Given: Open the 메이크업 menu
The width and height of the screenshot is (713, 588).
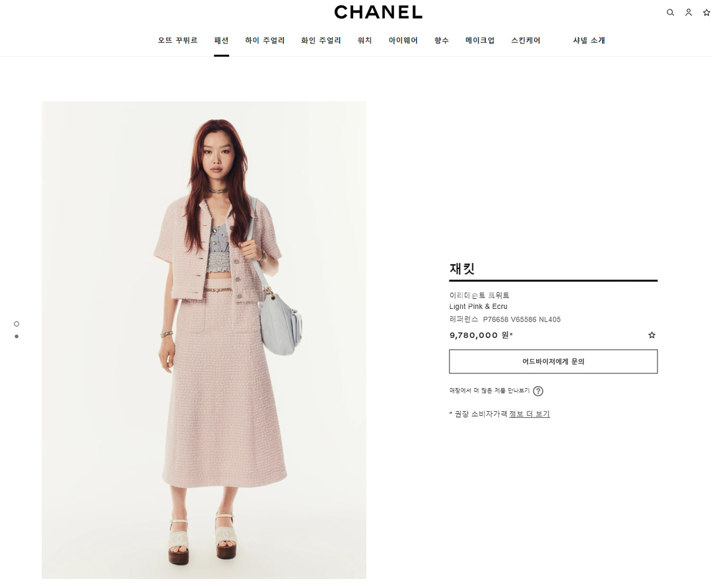Looking at the screenshot, I should coord(480,40).
